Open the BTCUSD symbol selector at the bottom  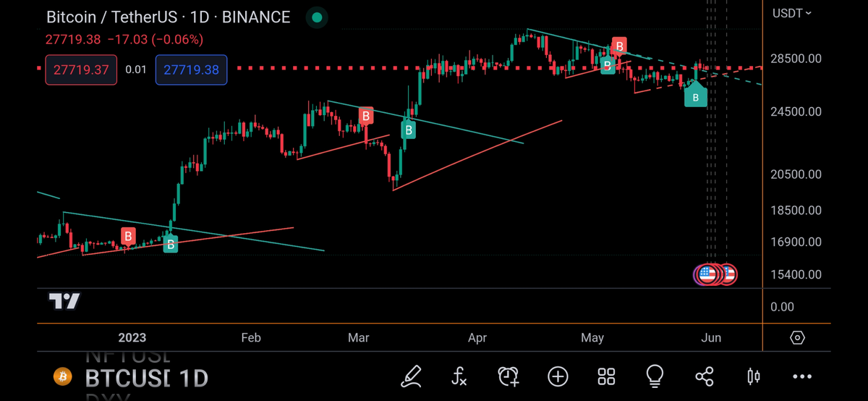[x=127, y=378]
